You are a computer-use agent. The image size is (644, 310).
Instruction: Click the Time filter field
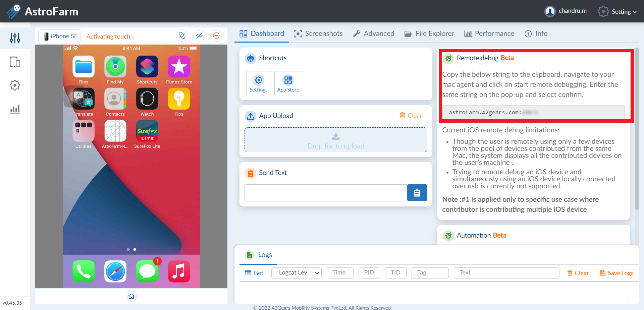pos(340,273)
